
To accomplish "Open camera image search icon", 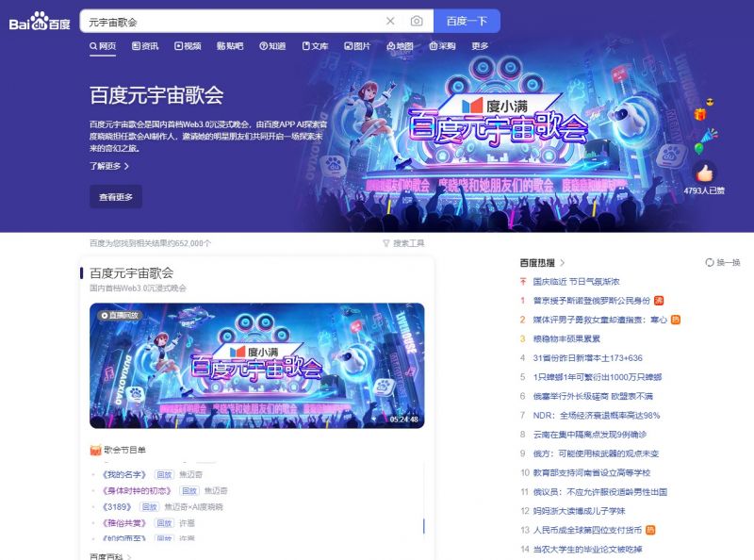I will [x=417, y=21].
